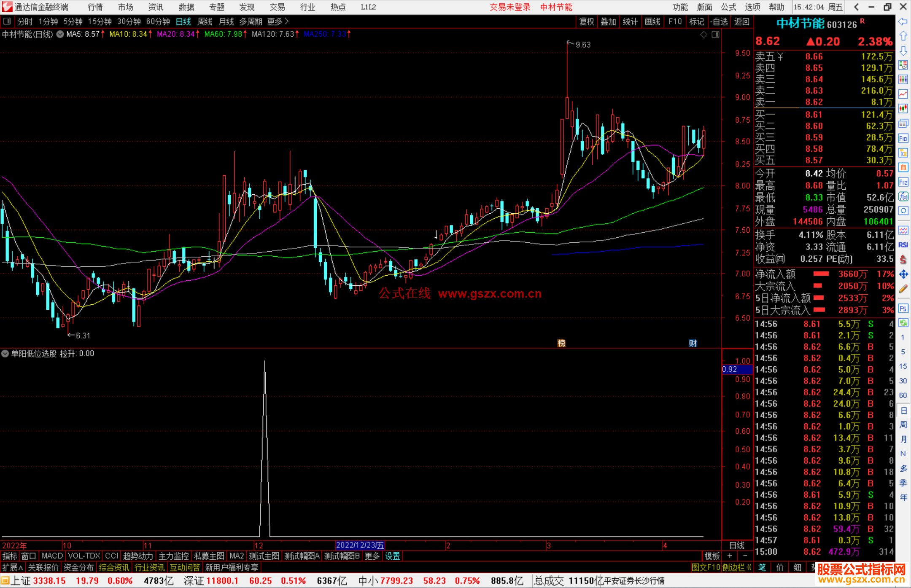Click the 设置 link in indicator tab row
This screenshot has height=588, width=911.
click(392, 556)
